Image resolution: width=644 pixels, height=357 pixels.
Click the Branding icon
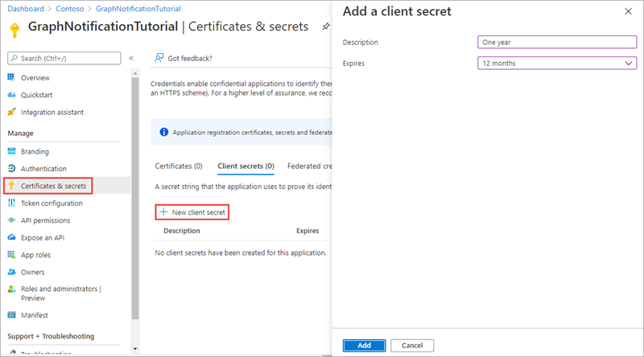coord(11,151)
